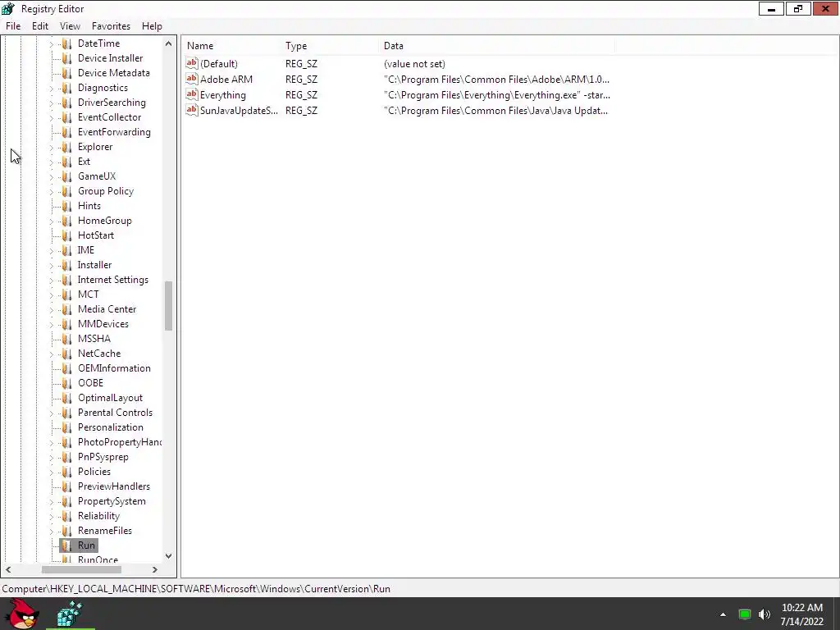Viewport: 840px width, 630px height.
Task: Select the Hints key
Action: pyautogui.click(x=89, y=206)
